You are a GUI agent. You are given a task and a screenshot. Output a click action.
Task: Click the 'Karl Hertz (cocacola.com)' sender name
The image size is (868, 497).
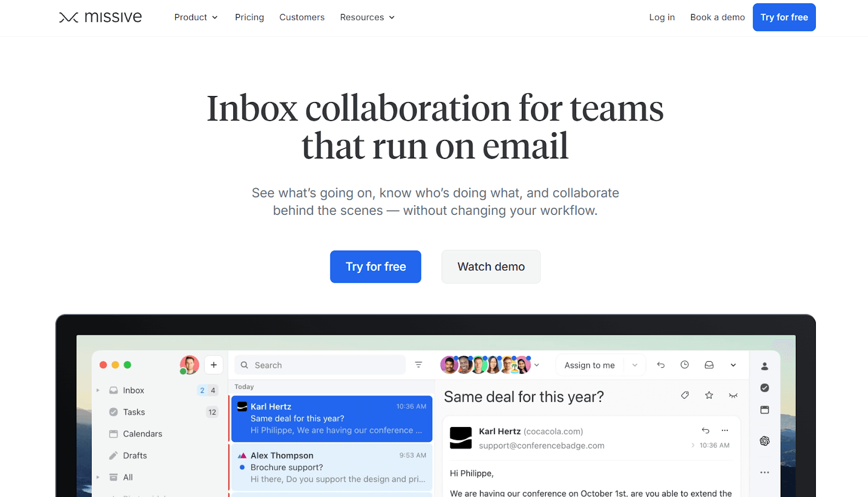[531, 431]
